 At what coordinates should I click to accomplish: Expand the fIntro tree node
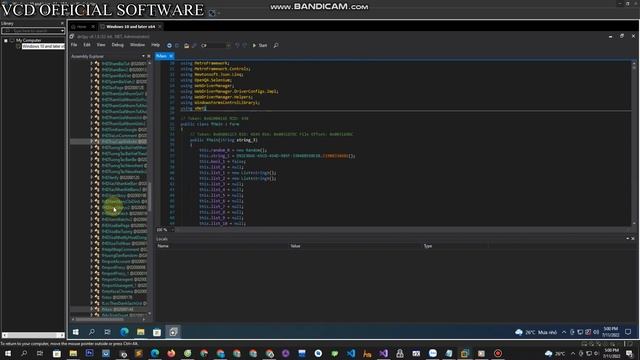click(91, 297)
